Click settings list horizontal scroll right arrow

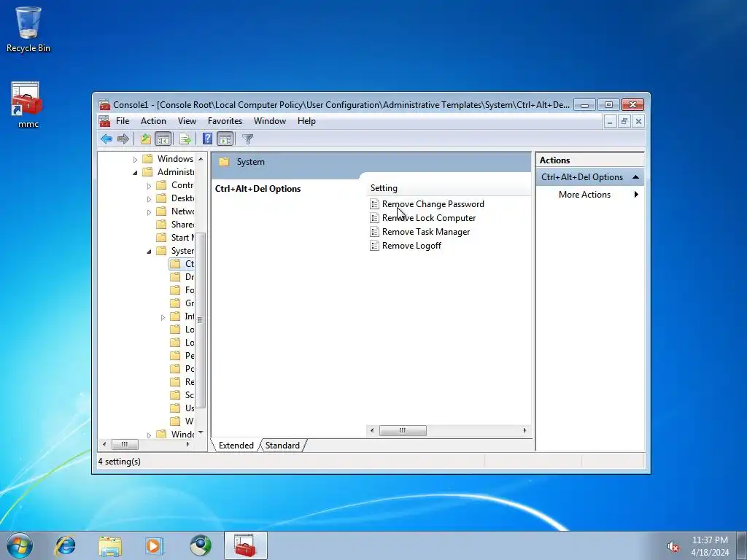tap(525, 430)
